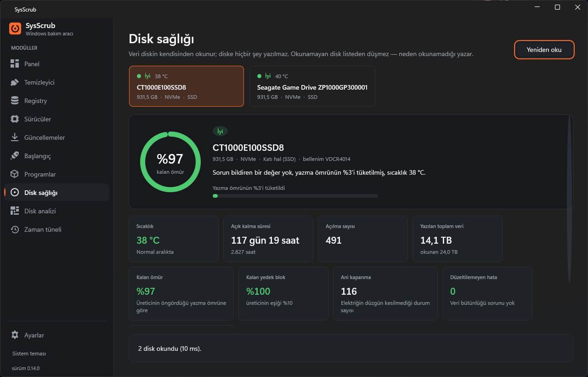Viewport: 588px width, 377px height.
Task: Click the Güncellemeler download icon
Action: click(x=15, y=137)
